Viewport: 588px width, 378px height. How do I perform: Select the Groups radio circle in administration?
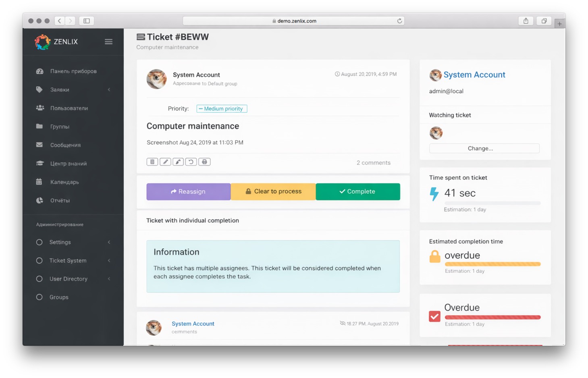click(39, 297)
